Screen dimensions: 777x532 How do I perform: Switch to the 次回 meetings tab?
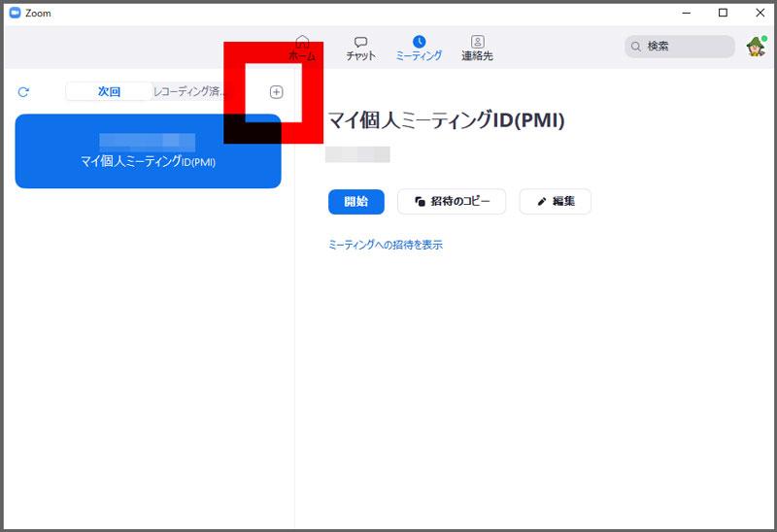click(x=109, y=91)
